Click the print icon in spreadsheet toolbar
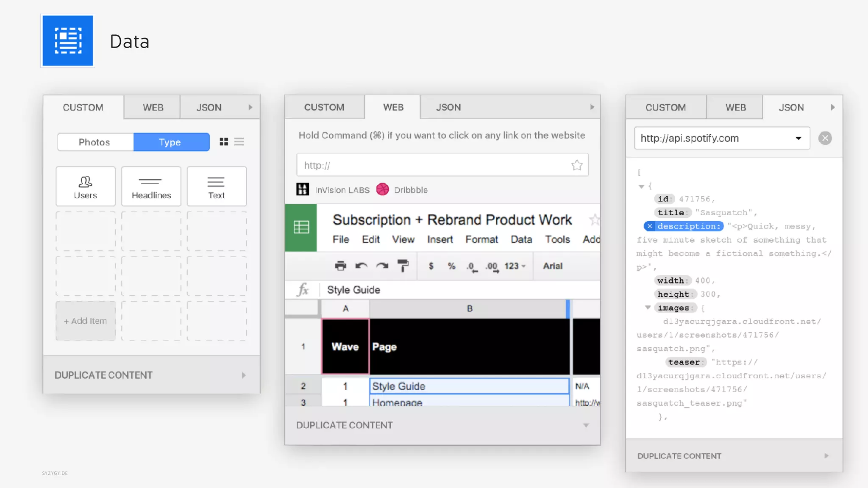This screenshot has width=868, height=488. (340, 266)
